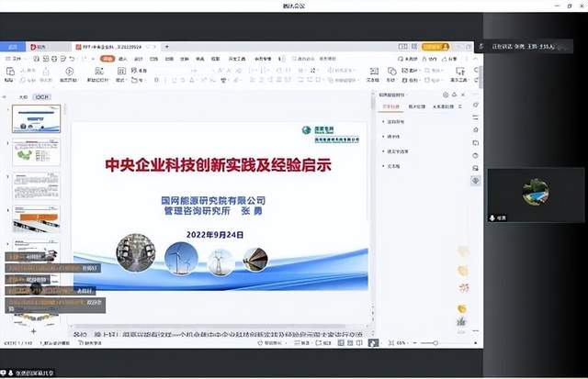Image resolution: width=588 pixels, height=379 pixels.
Task: Switch to the Docer template tab
Action: pyautogui.click(x=48, y=47)
